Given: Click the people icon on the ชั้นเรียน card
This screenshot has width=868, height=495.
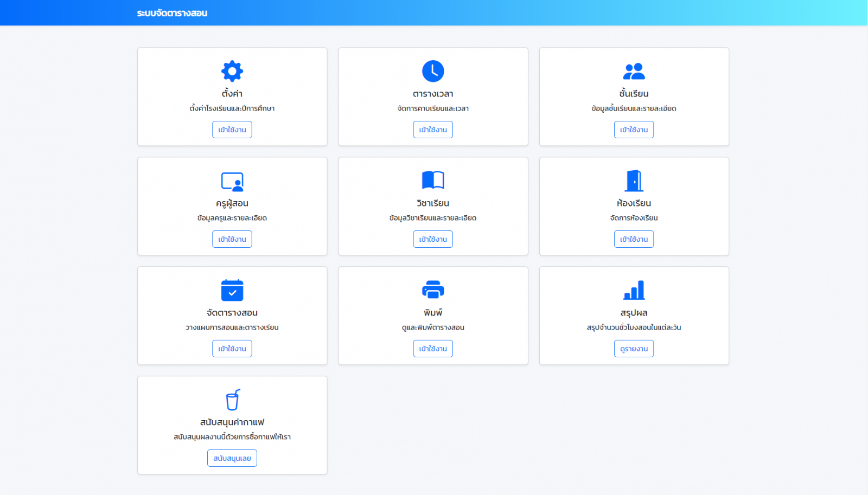Looking at the screenshot, I should click(x=634, y=71).
